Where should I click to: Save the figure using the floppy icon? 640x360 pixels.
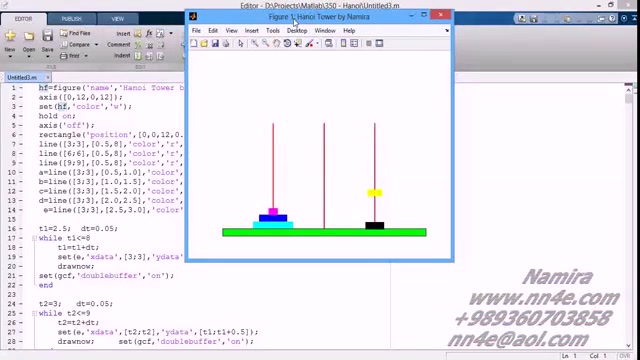point(215,43)
